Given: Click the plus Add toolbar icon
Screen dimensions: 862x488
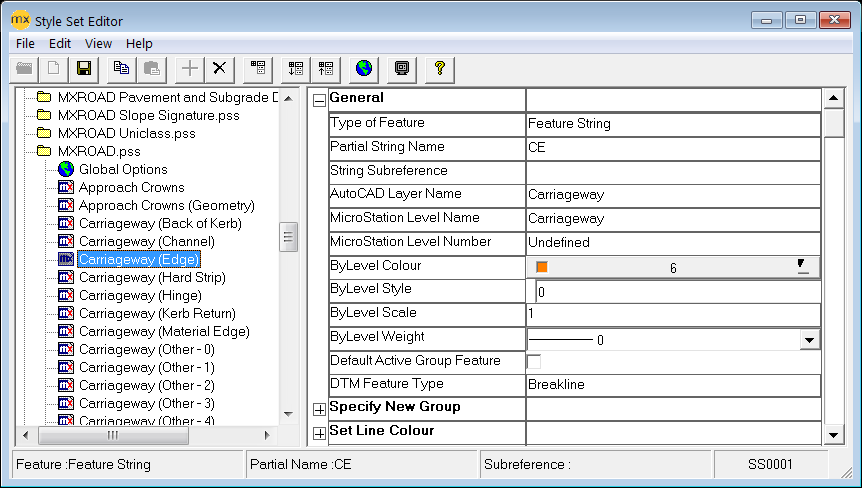Looking at the screenshot, I should point(190,69).
